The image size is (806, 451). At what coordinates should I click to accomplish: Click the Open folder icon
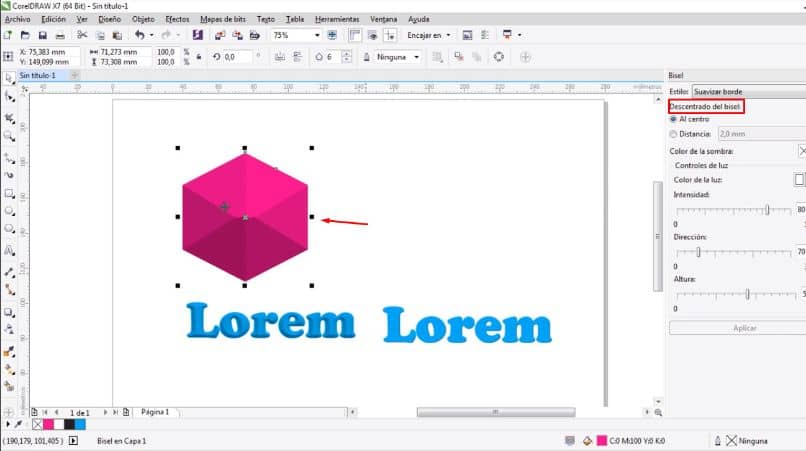25,35
